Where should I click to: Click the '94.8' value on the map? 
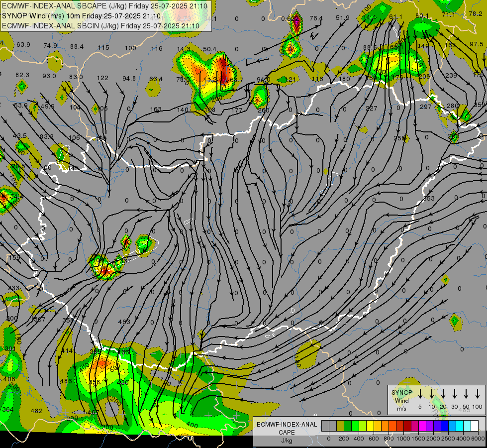(129, 78)
